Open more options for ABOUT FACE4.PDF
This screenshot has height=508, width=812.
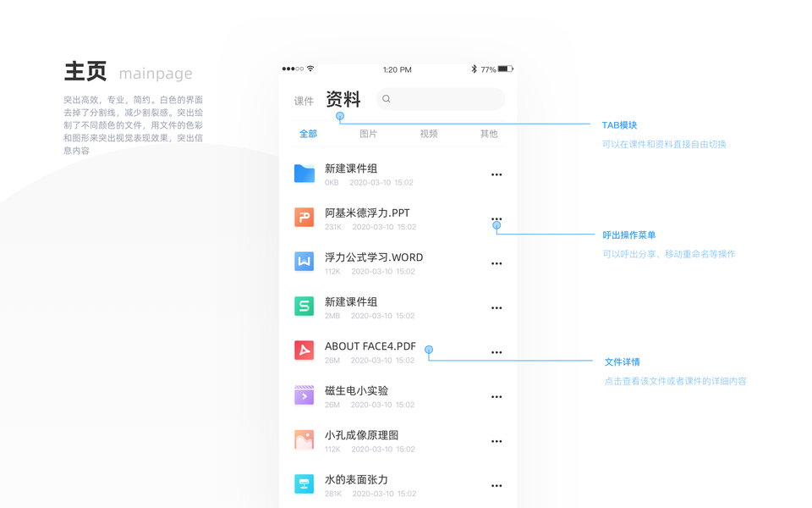[x=497, y=352]
